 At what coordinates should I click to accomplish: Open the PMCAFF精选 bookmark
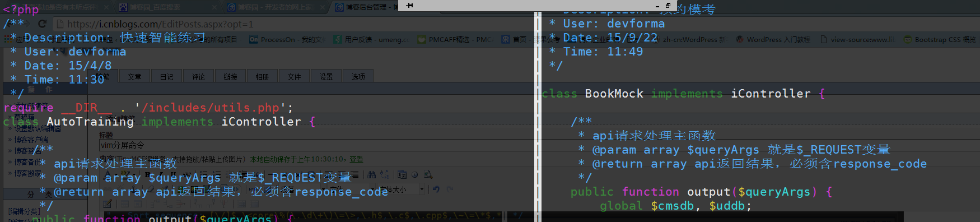(x=455, y=39)
